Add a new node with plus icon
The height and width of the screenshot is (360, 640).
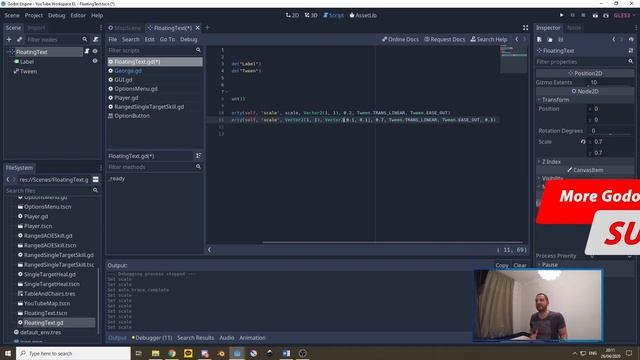click(x=9, y=40)
